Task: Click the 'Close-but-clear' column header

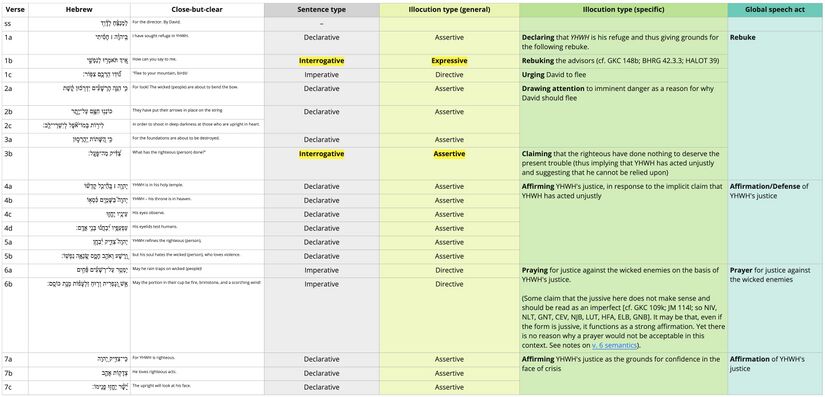Action: [197, 10]
